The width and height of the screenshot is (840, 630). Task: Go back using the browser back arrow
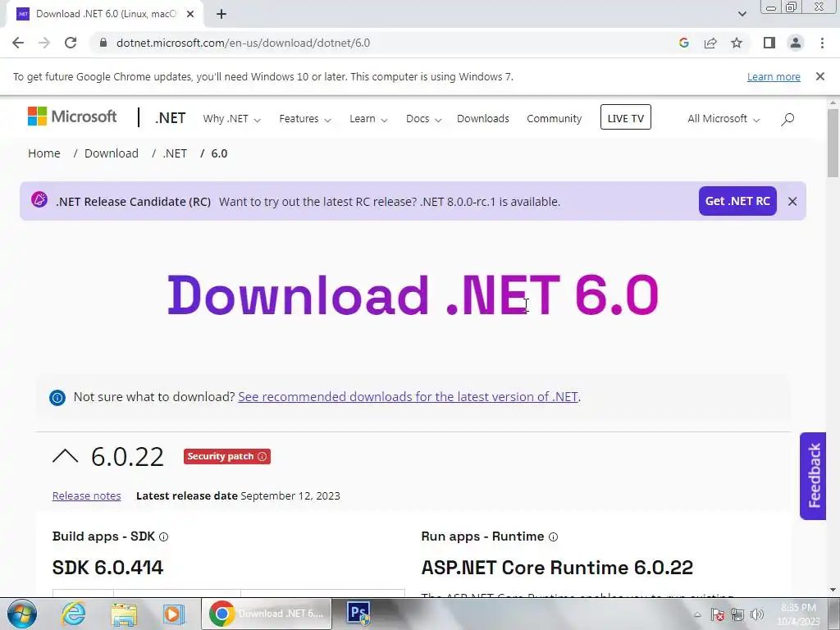18,43
